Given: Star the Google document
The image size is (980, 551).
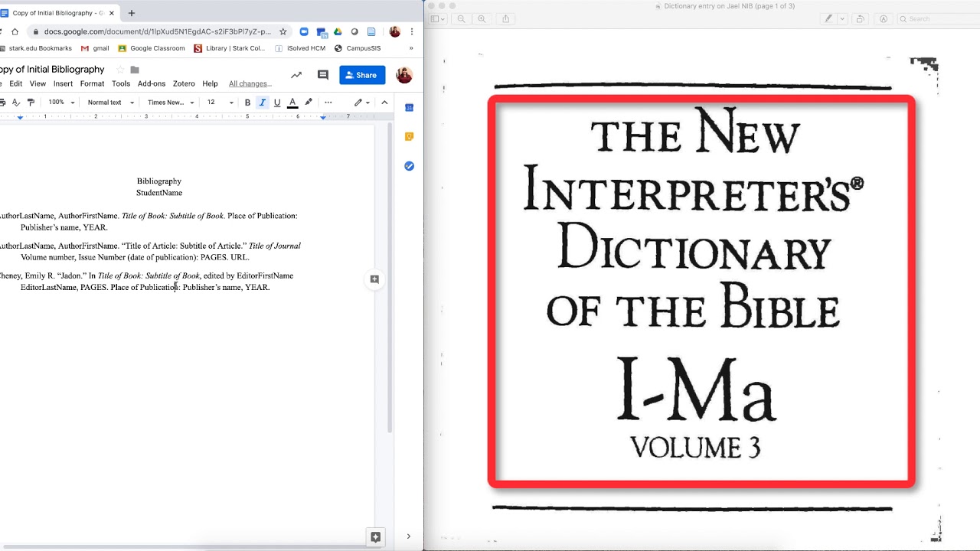Looking at the screenshot, I should tap(120, 70).
